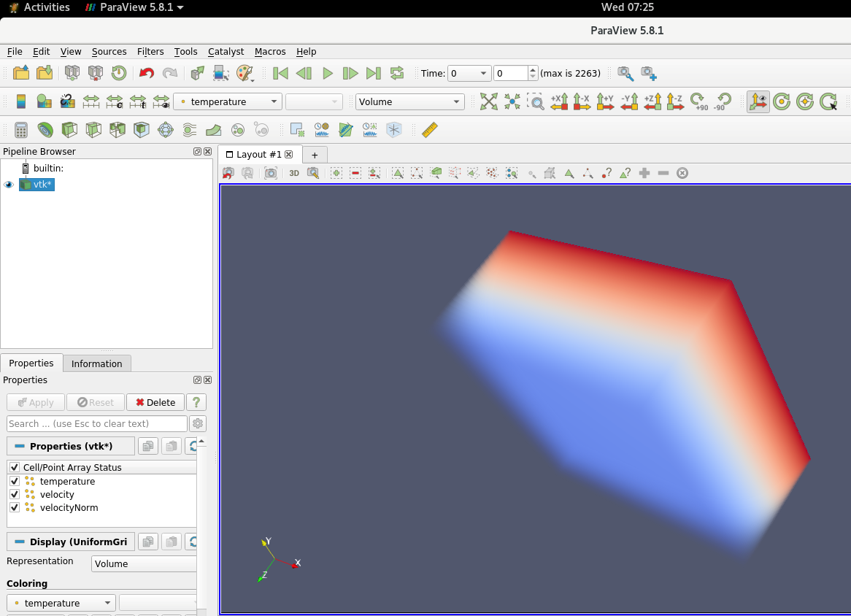851x616 pixels.
Task: Click the Zoom to Box icon
Action: coord(536,102)
